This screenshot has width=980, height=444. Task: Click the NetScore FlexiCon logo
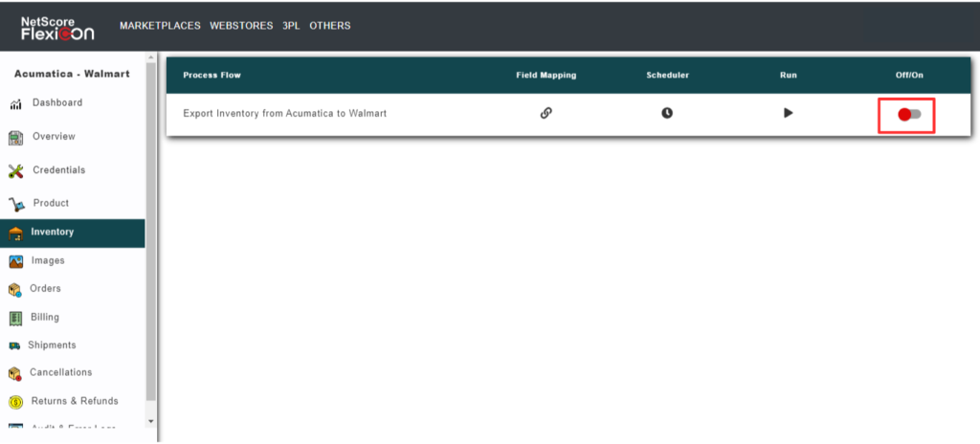[57, 28]
